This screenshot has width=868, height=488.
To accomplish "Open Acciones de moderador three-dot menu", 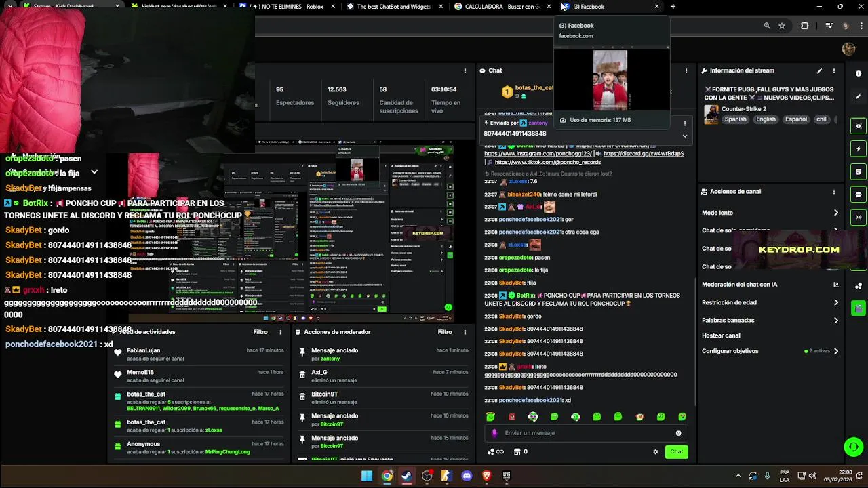I will coord(465,332).
